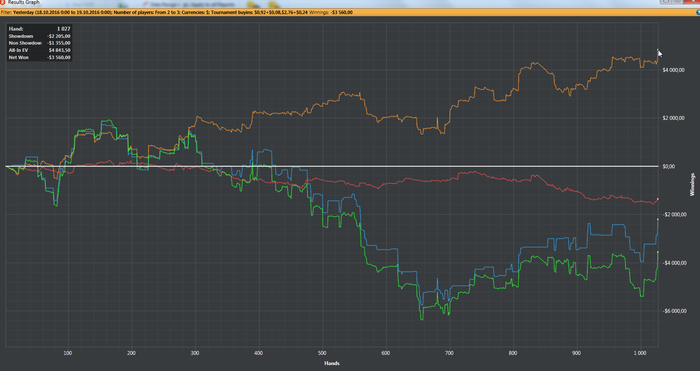Click the 800 tick on the hands axis
This screenshot has width=700, height=371.
(x=513, y=353)
